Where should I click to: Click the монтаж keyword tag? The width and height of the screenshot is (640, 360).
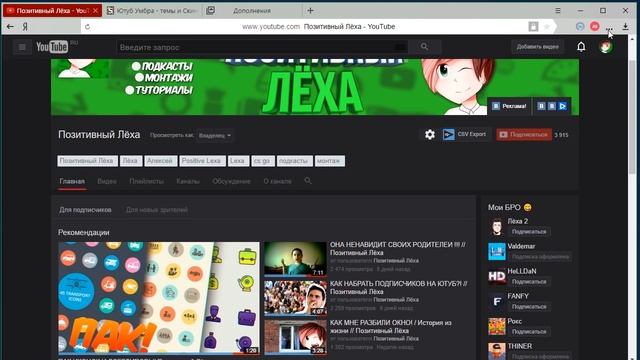(x=329, y=161)
